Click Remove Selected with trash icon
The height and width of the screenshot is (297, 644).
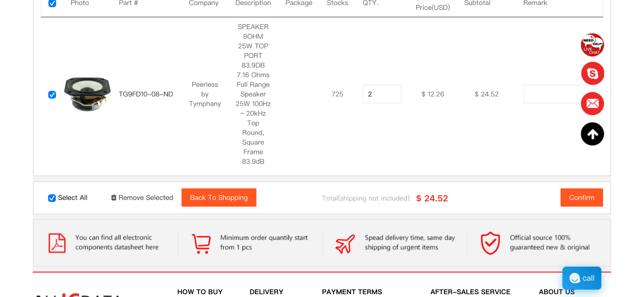pyautogui.click(x=142, y=197)
